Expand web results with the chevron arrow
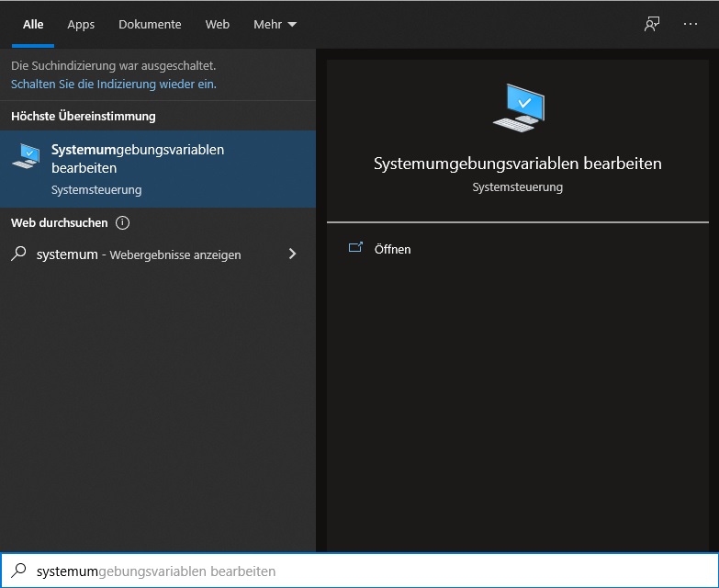This screenshot has width=719, height=588. point(292,254)
